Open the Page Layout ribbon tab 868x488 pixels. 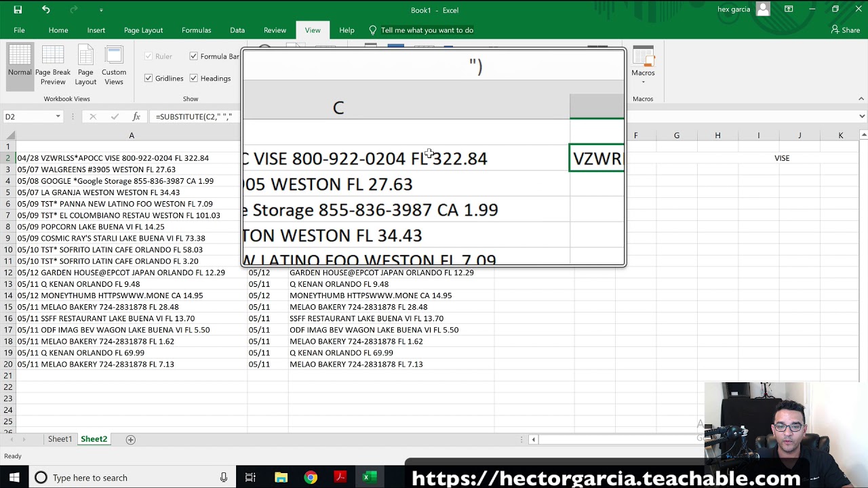point(143,30)
